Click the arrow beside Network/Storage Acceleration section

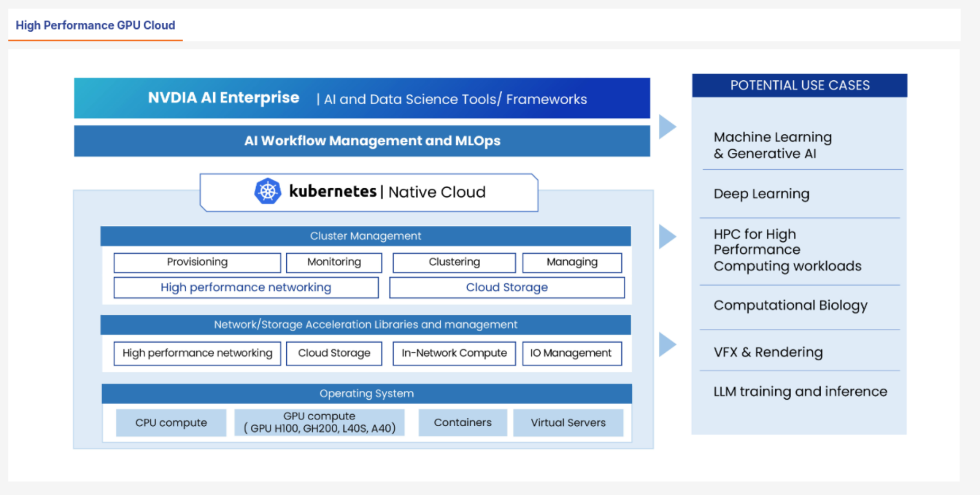pos(667,345)
